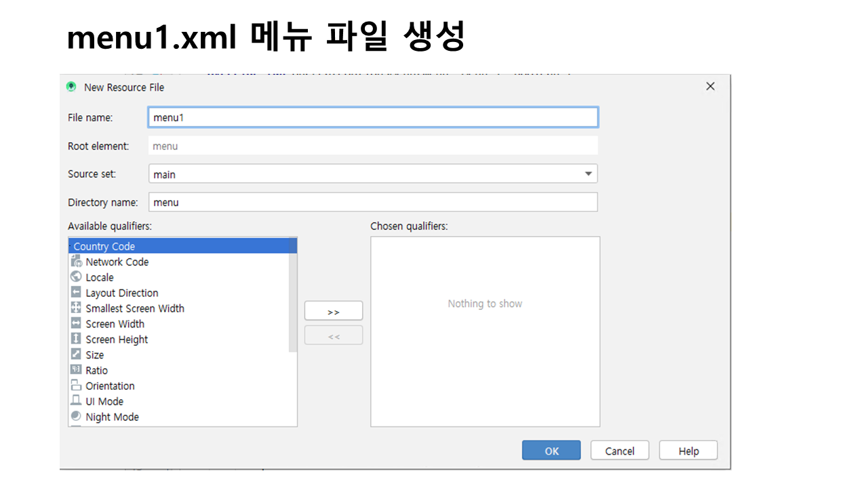Click the Smallest Screen Width icon
Screen dimensions: 868x488
point(76,308)
